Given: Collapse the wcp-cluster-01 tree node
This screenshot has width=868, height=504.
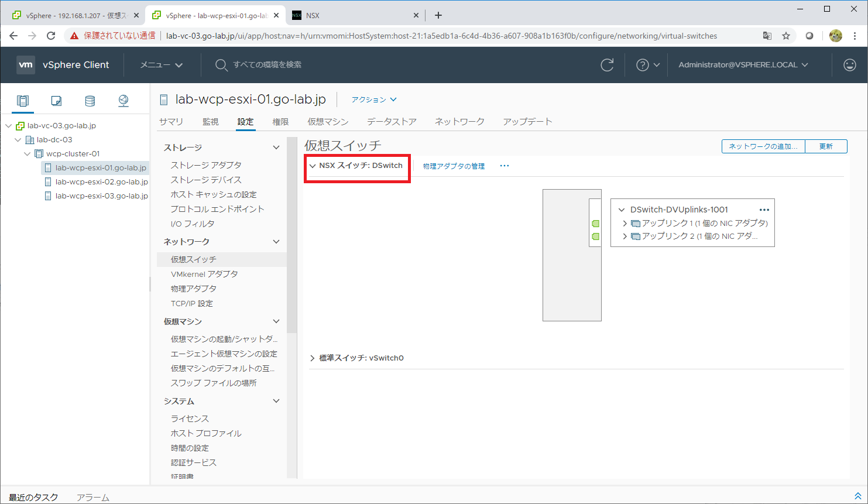Looking at the screenshot, I should (27, 154).
